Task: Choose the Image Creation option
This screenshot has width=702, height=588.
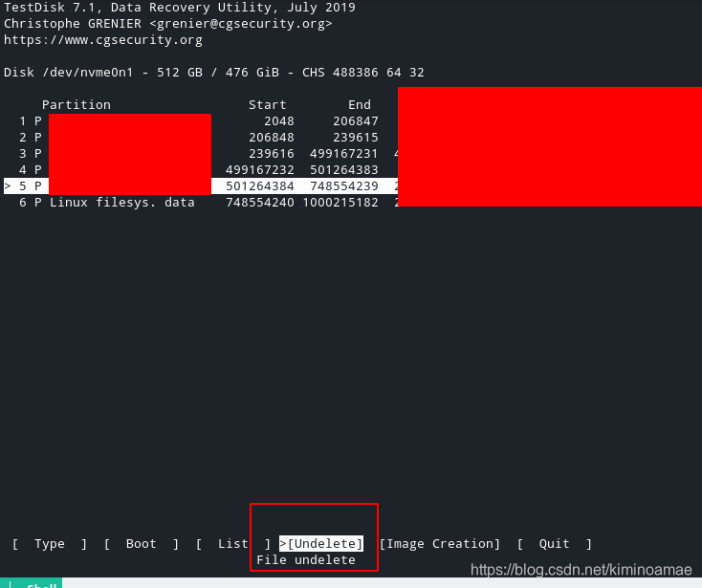Action: [x=440, y=544]
